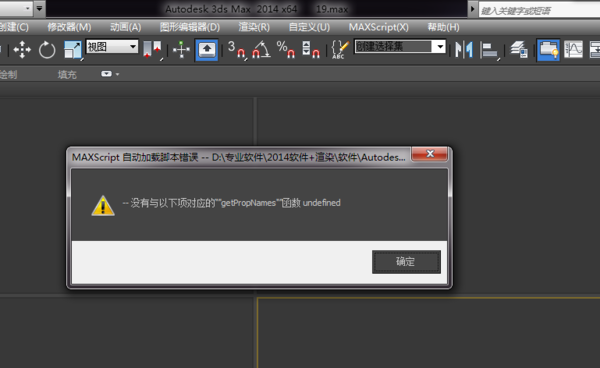
Task: Toggle Select and Manipulate icon
Action: [x=181, y=50]
